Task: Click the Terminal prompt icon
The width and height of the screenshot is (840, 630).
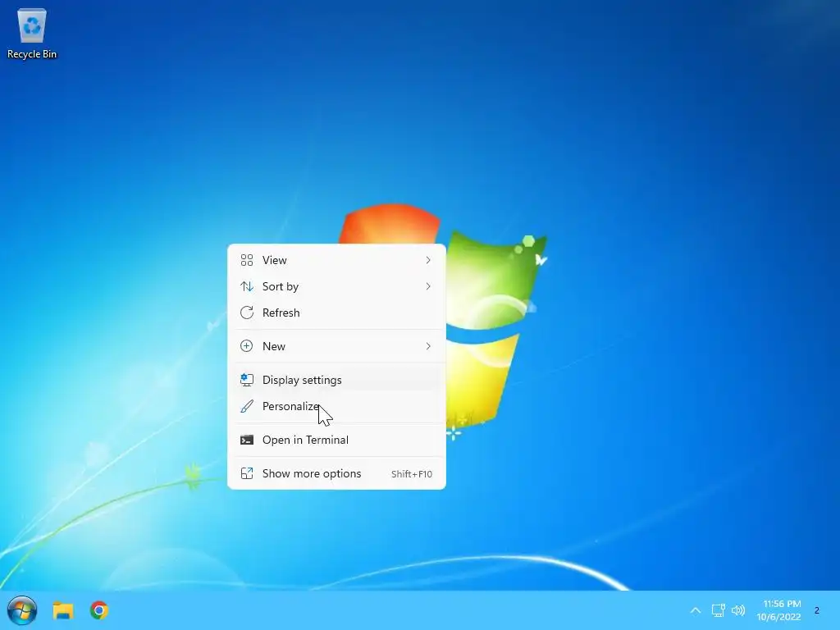Action: pyautogui.click(x=246, y=441)
